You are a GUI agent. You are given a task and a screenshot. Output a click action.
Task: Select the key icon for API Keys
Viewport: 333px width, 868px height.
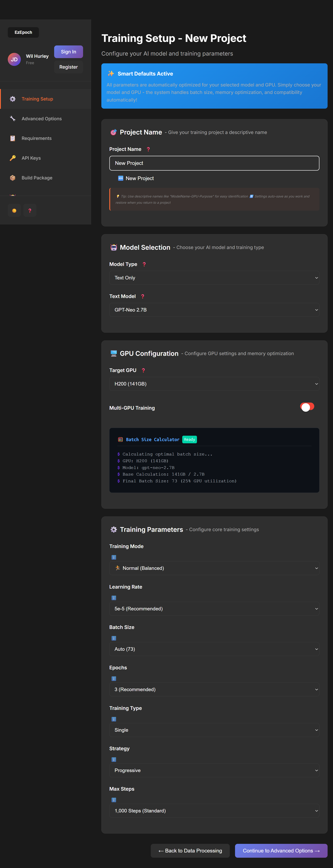[x=13, y=158]
